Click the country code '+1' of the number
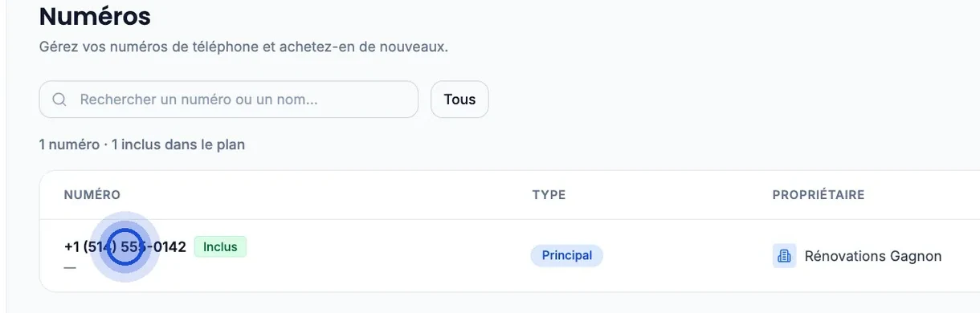This screenshot has width=980, height=313. pos(71,246)
